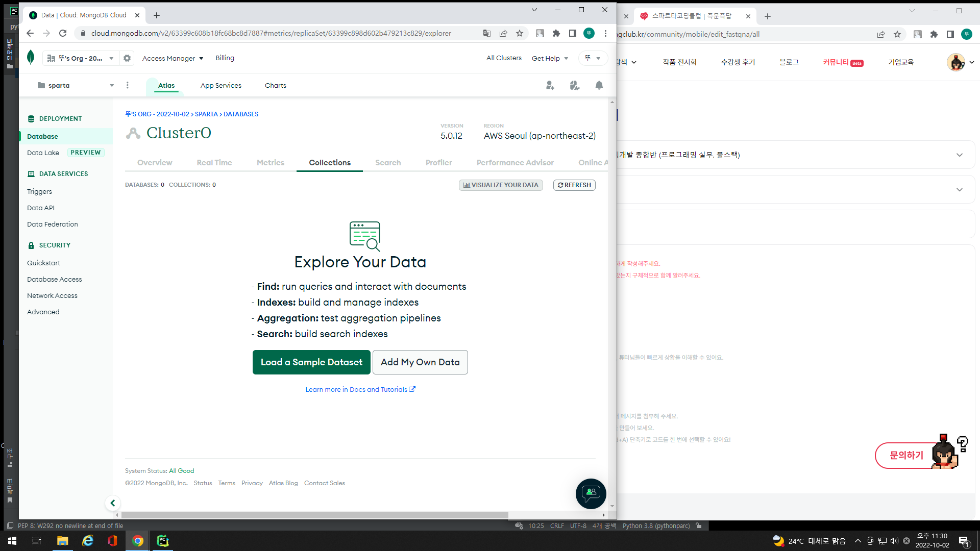The width and height of the screenshot is (980, 551).
Task: Open cluster Metrics tab
Action: (x=271, y=162)
